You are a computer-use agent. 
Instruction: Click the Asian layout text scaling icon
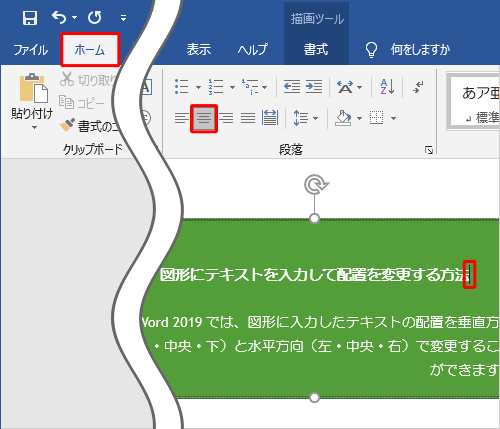345,87
